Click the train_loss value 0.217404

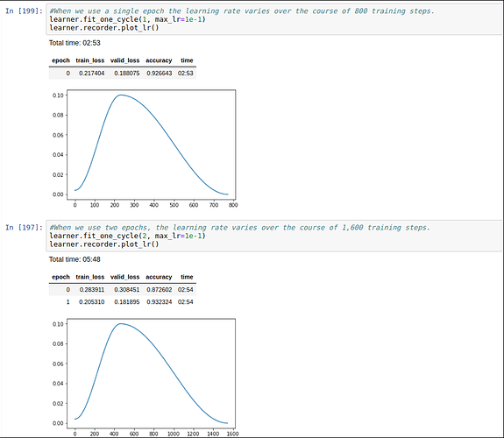tap(92, 74)
